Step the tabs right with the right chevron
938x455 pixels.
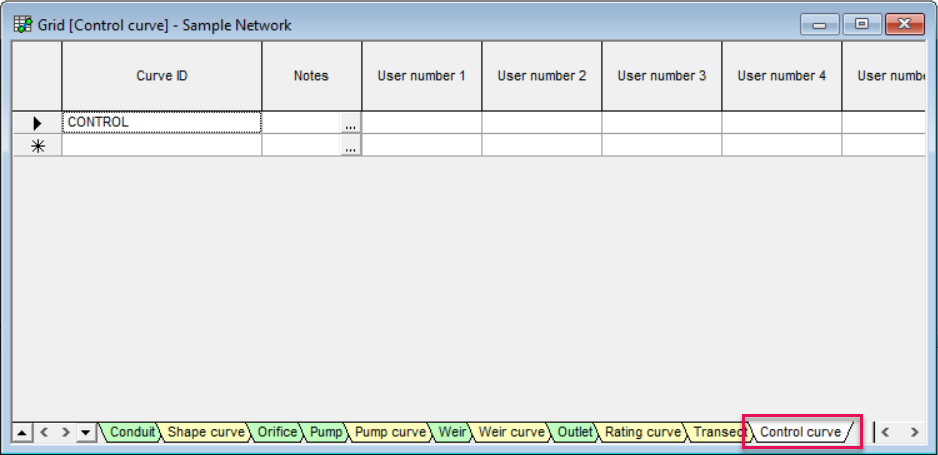coord(65,432)
